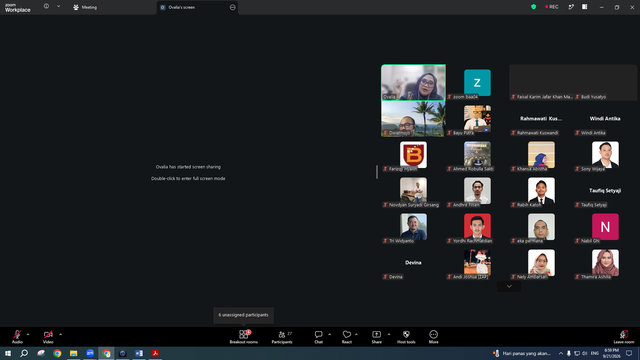Expand Video options arrow
Image resolution: width=640 pixels, height=360 pixels.
60,334
